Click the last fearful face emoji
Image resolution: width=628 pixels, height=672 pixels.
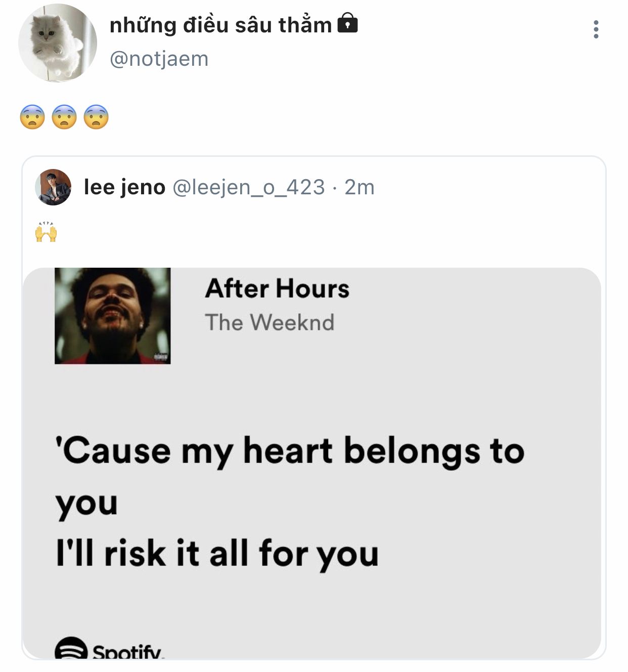click(96, 117)
